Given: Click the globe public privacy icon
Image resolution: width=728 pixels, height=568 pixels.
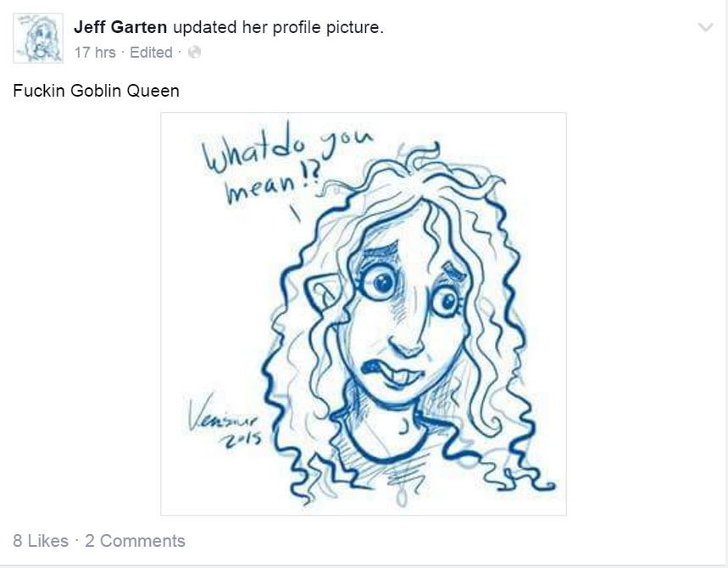Looking at the screenshot, I should (x=195, y=53).
